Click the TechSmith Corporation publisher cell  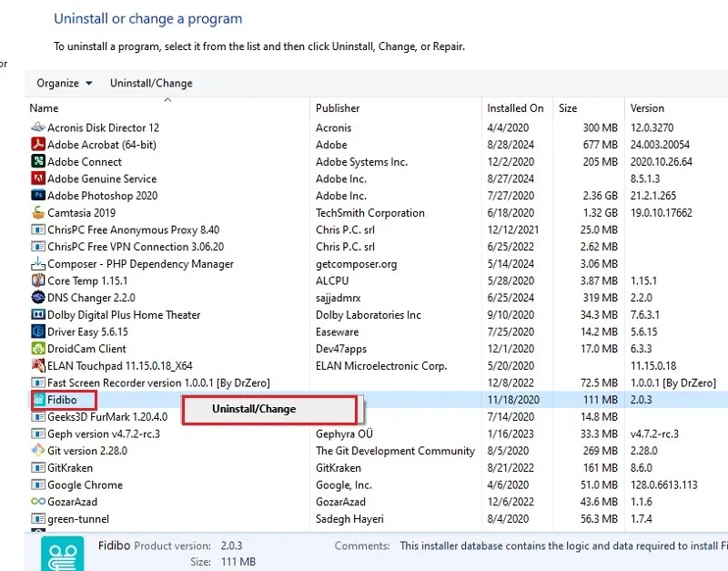click(x=370, y=213)
